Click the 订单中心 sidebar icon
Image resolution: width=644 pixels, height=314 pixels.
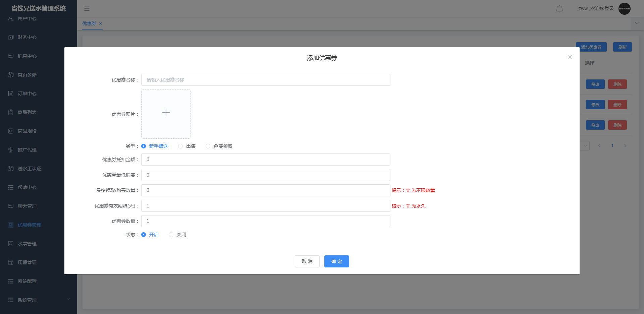[11, 93]
